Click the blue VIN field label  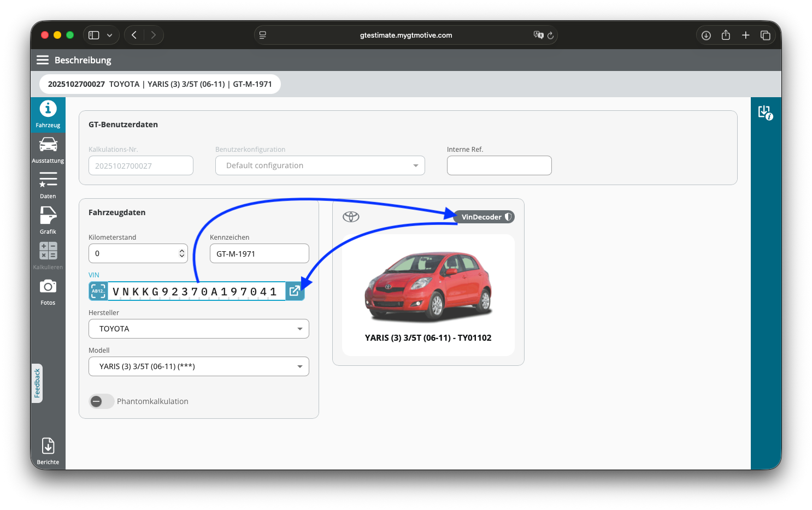click(x=94, y=275)
